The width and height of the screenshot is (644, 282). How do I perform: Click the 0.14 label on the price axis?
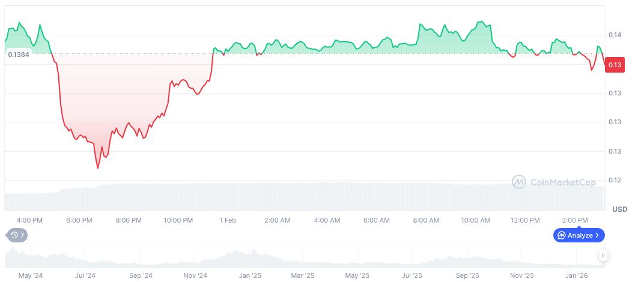615,35
